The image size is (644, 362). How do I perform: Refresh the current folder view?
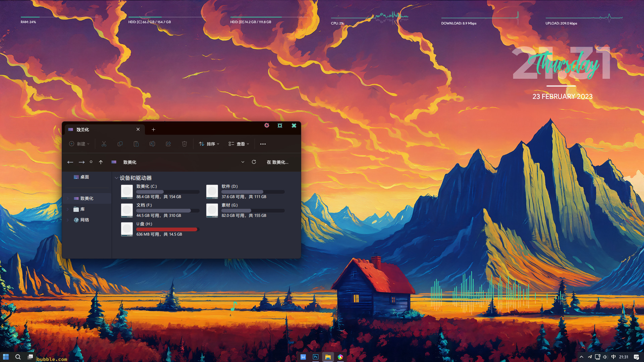click(x=254, y=162)
